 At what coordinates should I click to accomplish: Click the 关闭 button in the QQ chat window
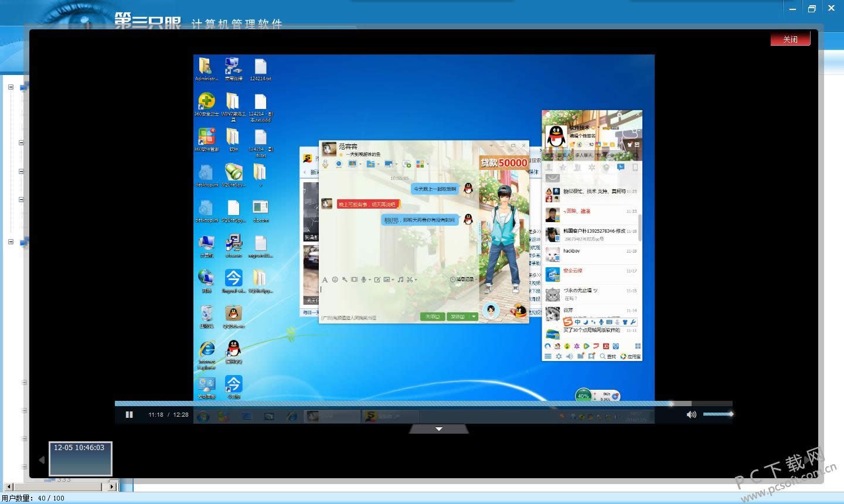(x=433, y=316)
